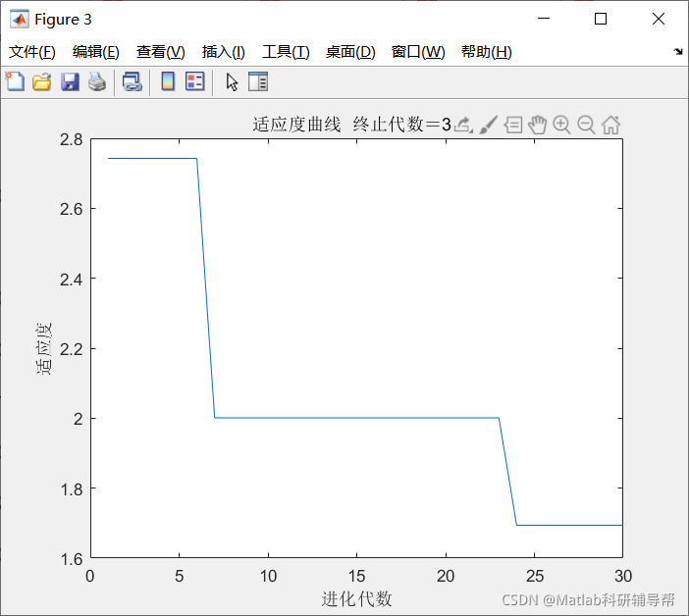The height and width of the screenshot is (616, 689).
Task: Restore view with home icon
Action: [610, 126]
